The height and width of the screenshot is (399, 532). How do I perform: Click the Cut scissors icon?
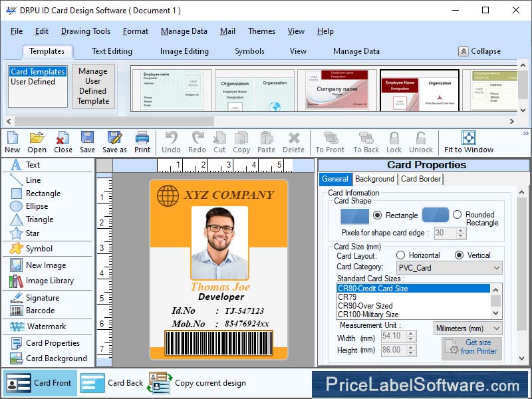click(x=219, y=138)
